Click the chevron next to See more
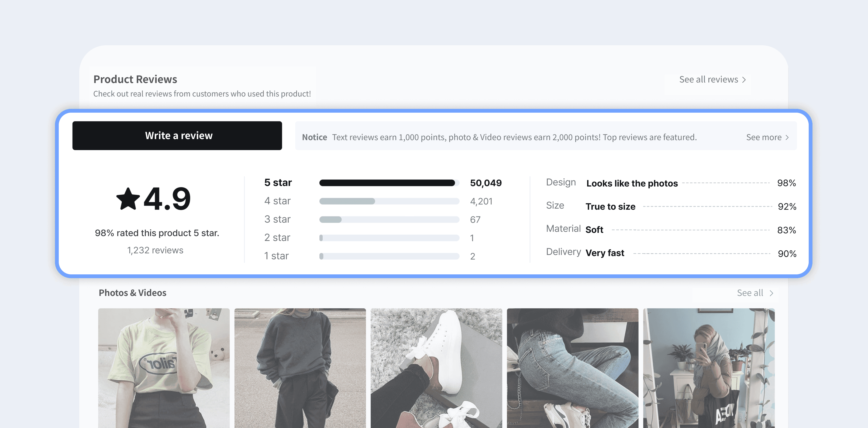This screenshot has width=868, height=428. 787,137
